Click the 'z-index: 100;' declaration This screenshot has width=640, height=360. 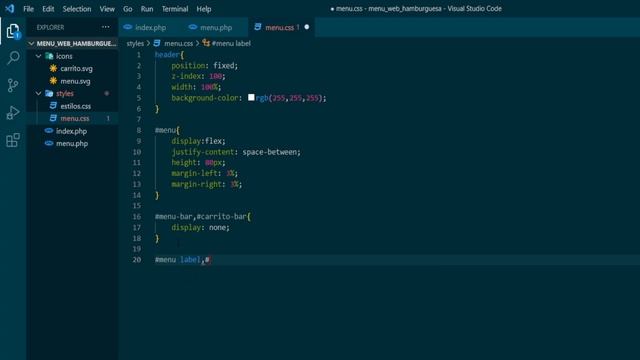[x=198, y=76]
